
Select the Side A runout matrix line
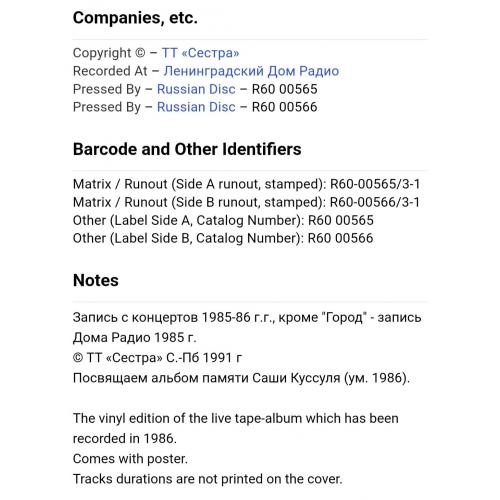point(246,184)
